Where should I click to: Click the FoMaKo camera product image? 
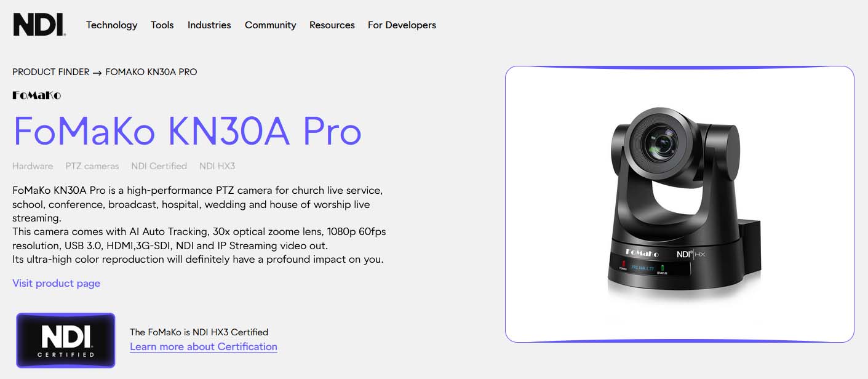(679, 204)
